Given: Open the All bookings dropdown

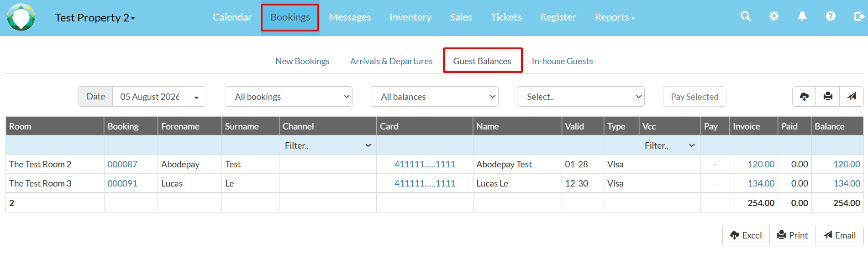Looking at the screenshot, I should coord(289,97).
